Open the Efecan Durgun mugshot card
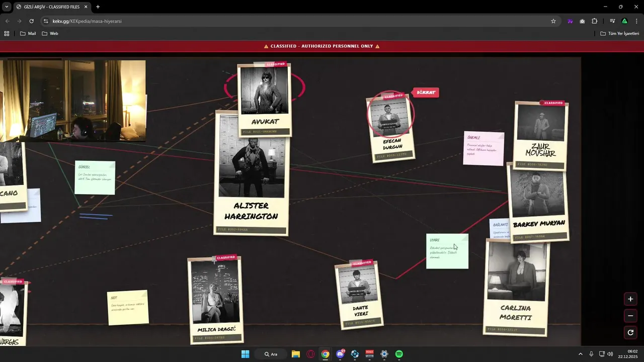This screenshot has width=644, height=362. tap(391, 128)
